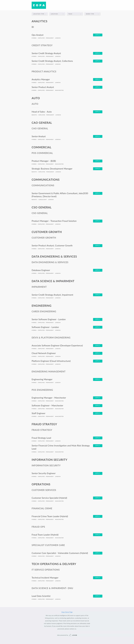This screenshot has width=134, height=644.
Task: Apply for the Analytics Manager role
Action: pos(98,79)
